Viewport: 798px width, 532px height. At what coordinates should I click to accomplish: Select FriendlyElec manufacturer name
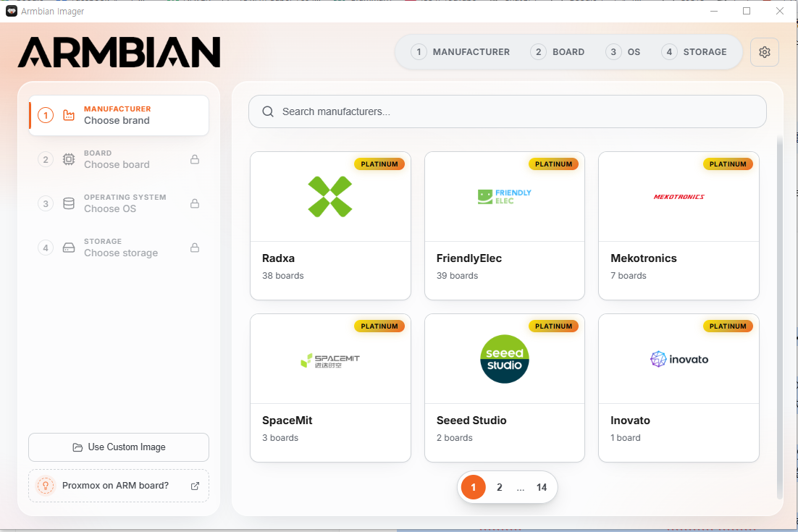pyautogui.click(x=469, y=258)
